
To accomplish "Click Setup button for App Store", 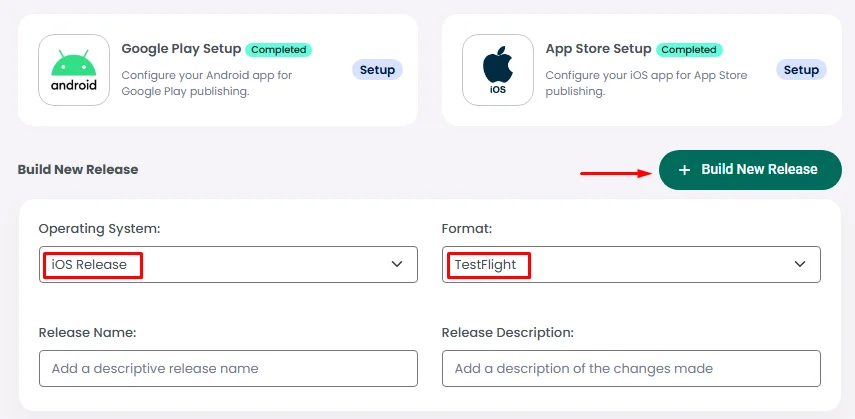I will [x=801, y=70].
